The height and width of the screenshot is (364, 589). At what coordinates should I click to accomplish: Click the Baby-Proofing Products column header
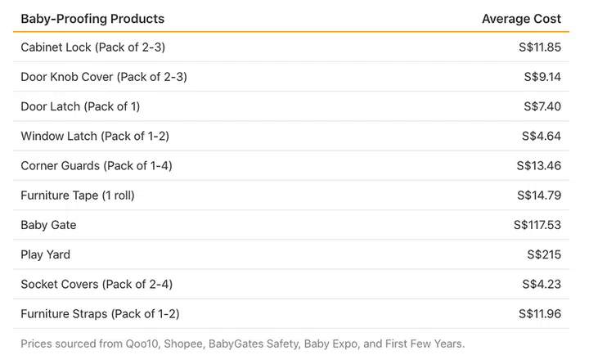coord(92,18)
